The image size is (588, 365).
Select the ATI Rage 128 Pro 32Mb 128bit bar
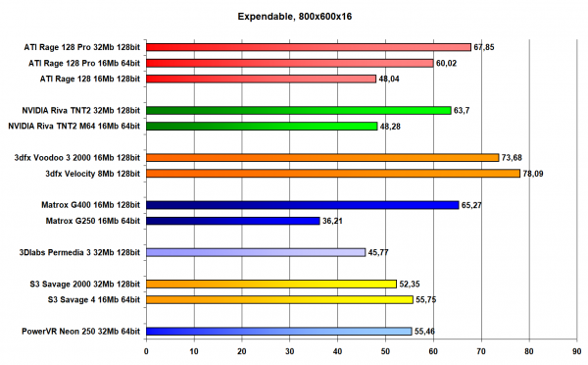309,47
